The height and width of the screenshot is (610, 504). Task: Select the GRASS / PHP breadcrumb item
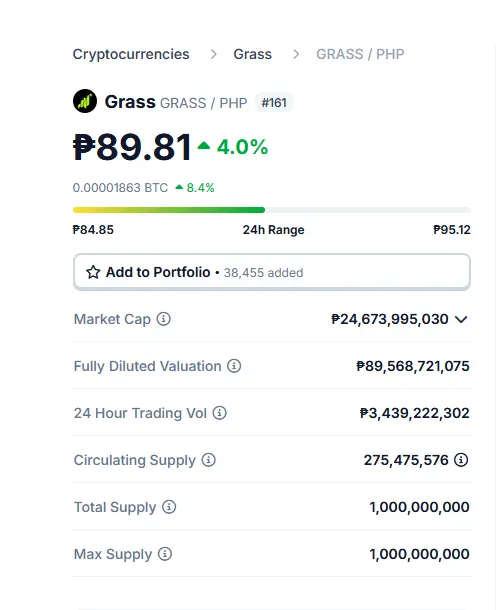[360, 54]
